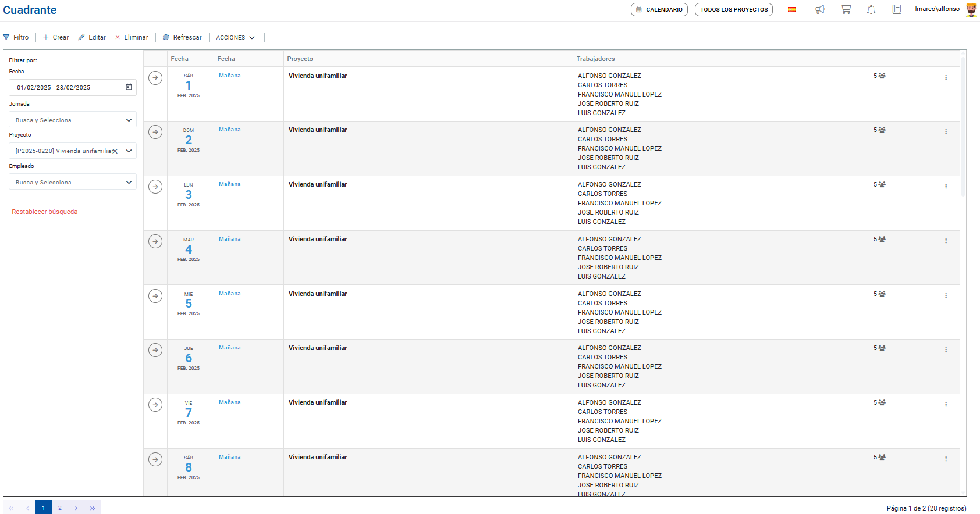The height and width of the screenshot is (514, 980).
Task: Open three-dot menu for February 3 row
Action: 946,187
